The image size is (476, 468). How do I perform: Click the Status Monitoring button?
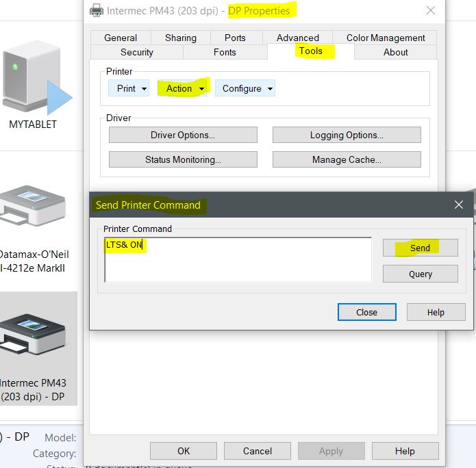coord(183,159)
